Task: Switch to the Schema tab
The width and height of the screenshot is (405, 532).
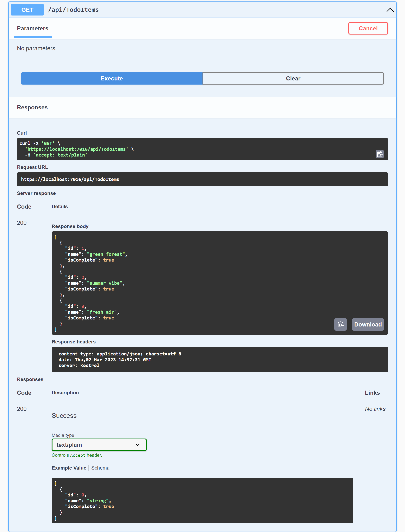Action: tap(100, 468)
